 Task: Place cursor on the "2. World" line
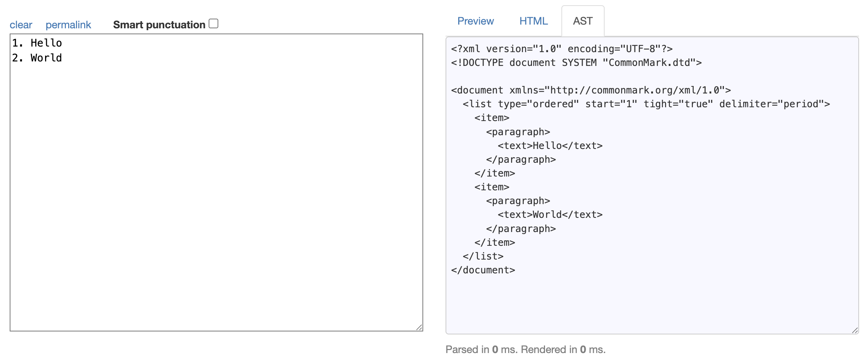(x=37, y=58)
